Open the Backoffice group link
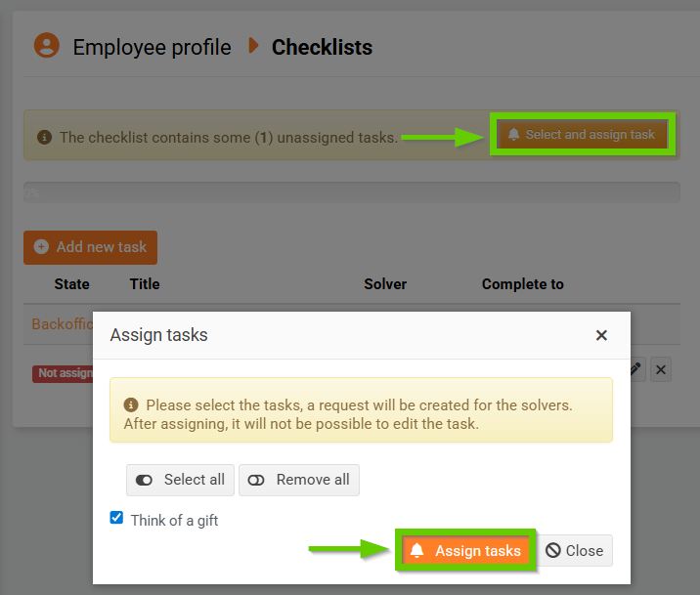 [x=61, y=323]
